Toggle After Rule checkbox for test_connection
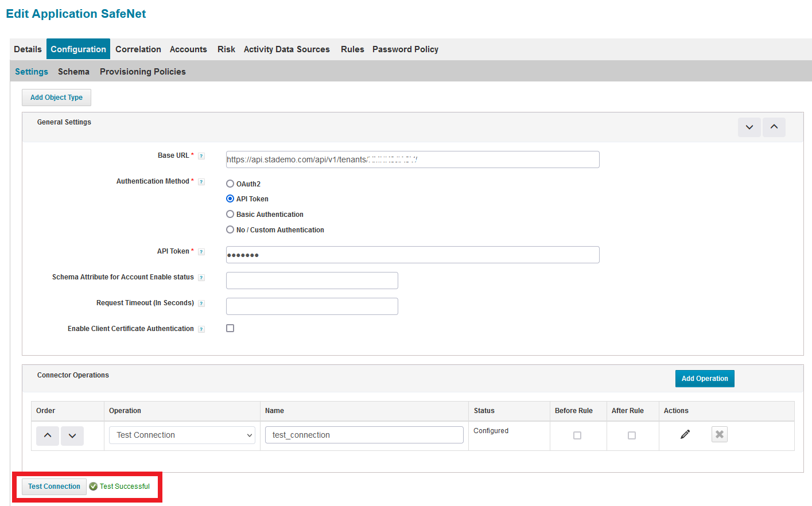Image resolution: width=812 pixels, height=506 pixels. [x=632, y=435]
